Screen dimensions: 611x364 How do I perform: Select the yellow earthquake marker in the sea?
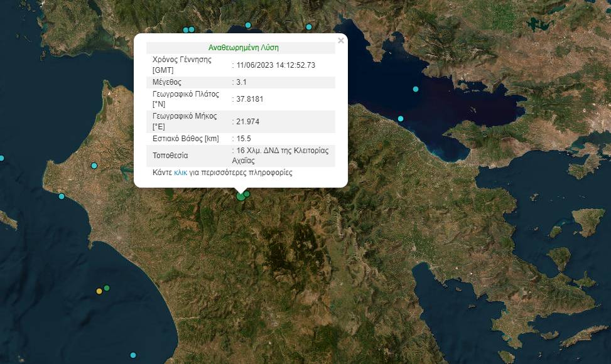[99, 291]
